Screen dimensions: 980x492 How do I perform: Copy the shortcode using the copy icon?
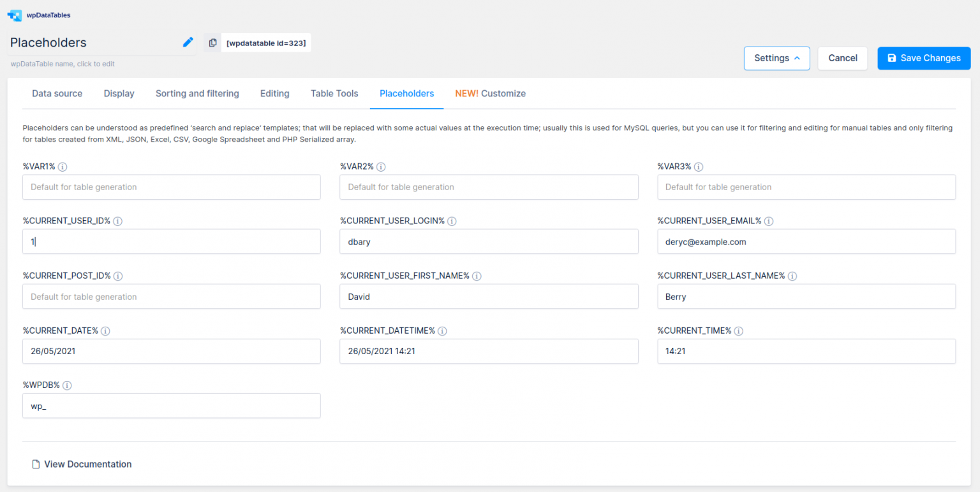point(212,42)
